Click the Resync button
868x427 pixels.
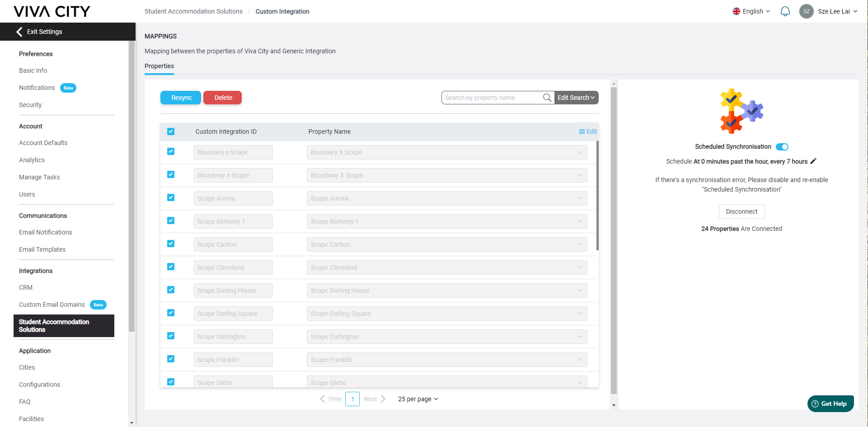tap(181, 98)
